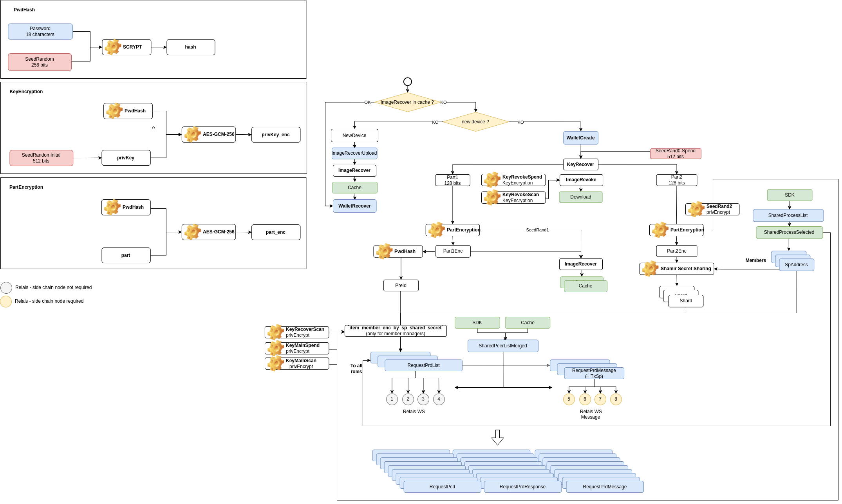
Task: Click the KeyMainSpend gear icon
Action: point(276,348)
